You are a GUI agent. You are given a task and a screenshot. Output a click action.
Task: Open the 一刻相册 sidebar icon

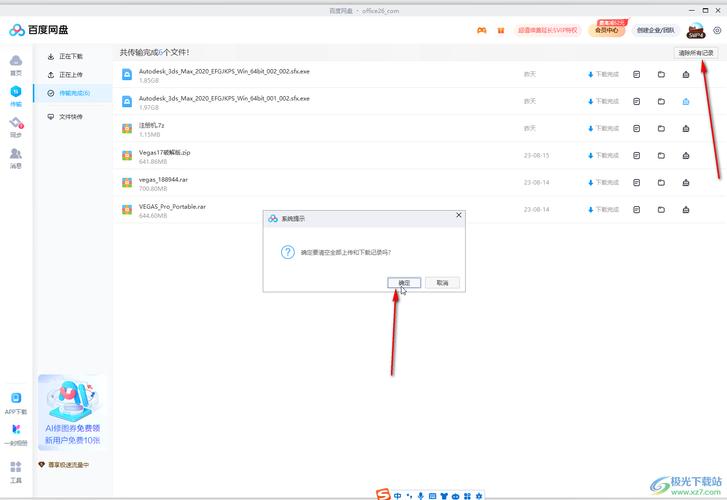[x=16, y=435]
